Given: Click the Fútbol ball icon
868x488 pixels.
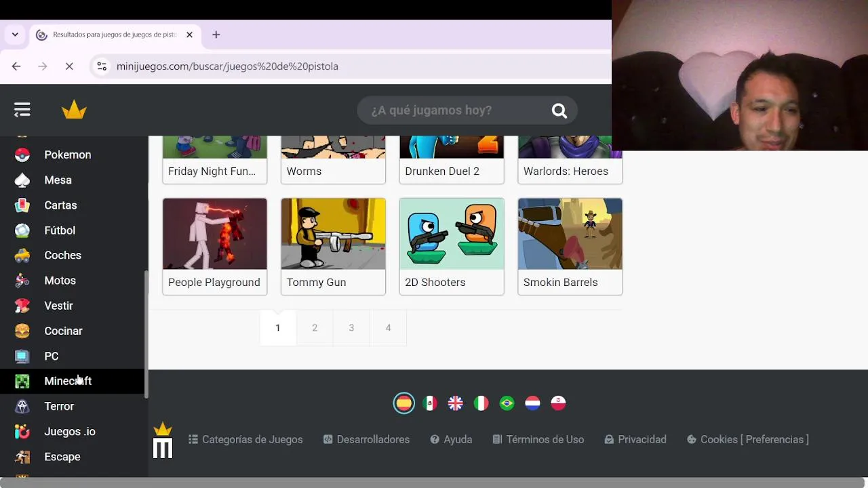Looking at the screenshot, I should 22,230.
